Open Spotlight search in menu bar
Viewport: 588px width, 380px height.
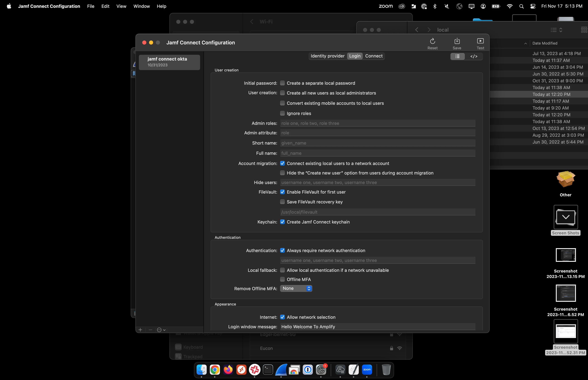click(521, 6)
